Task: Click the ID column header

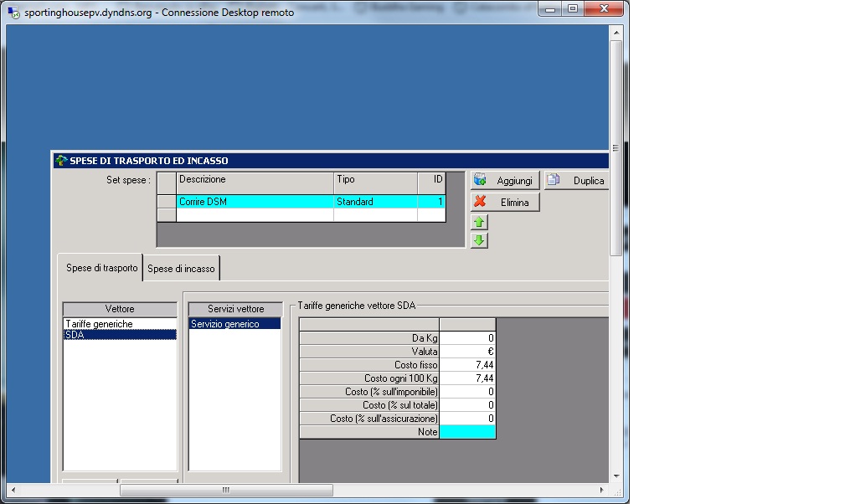Action: pos(431,183)
